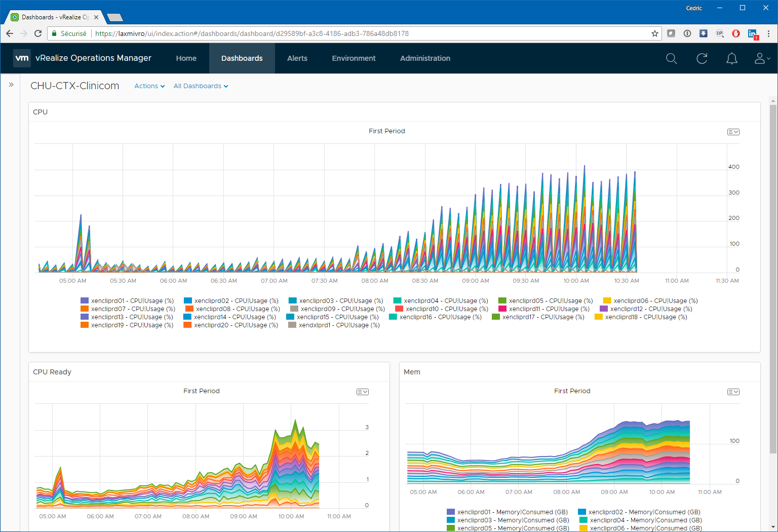The width and height of the screenshot is (778, 532).
Task: Bookmark this page with star icon
Action: click(x=654, y=33)
